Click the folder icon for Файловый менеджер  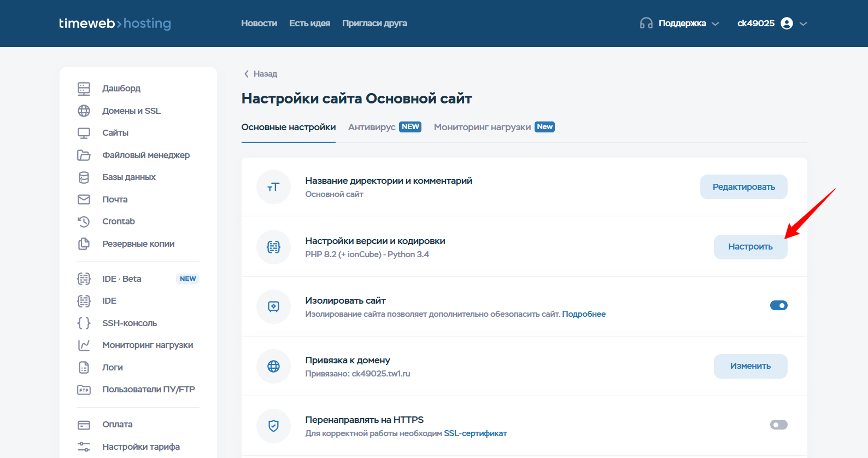point(84,155)
